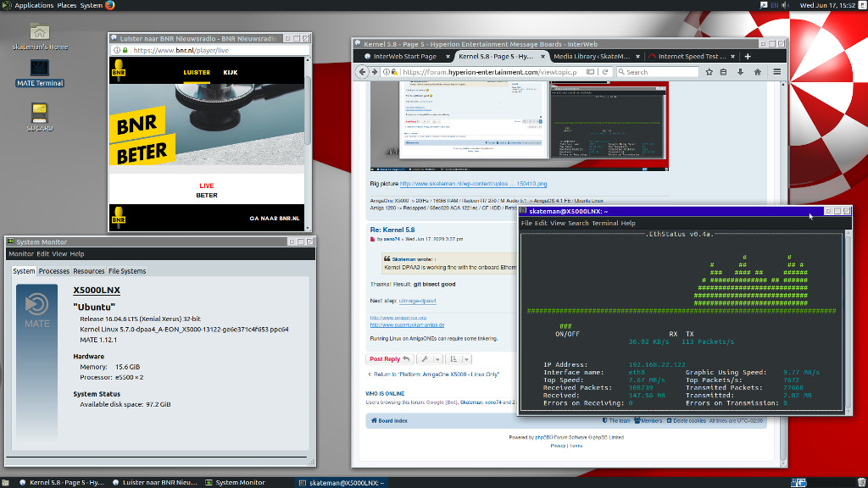Screen dimensions: 868x488
Task: Select the KIJK tab in BNR player
Action: (x=231, y=73)
